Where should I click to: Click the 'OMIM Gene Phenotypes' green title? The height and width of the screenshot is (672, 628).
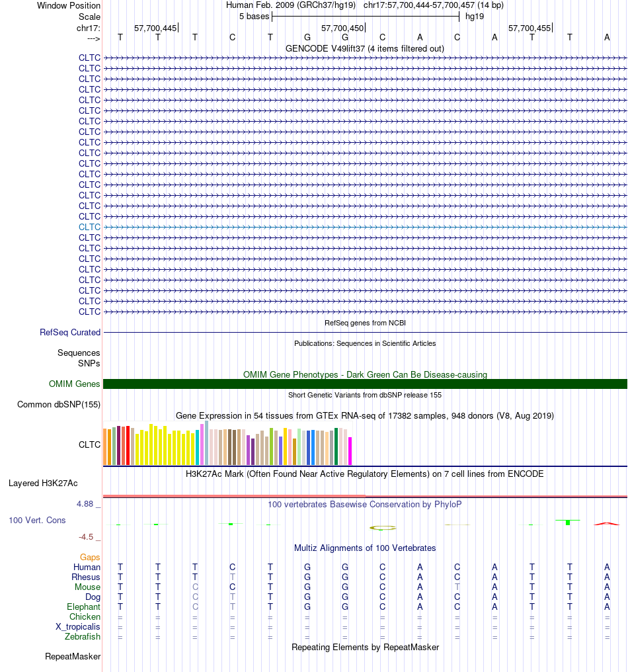(365, 374)
